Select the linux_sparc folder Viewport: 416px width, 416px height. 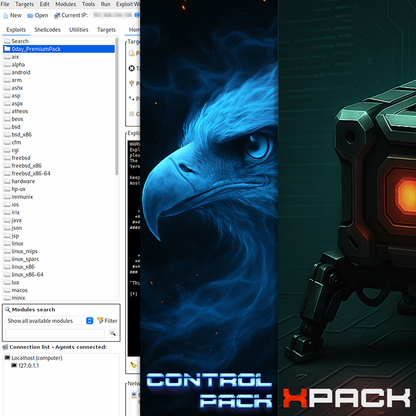click(x=25, y=259)
